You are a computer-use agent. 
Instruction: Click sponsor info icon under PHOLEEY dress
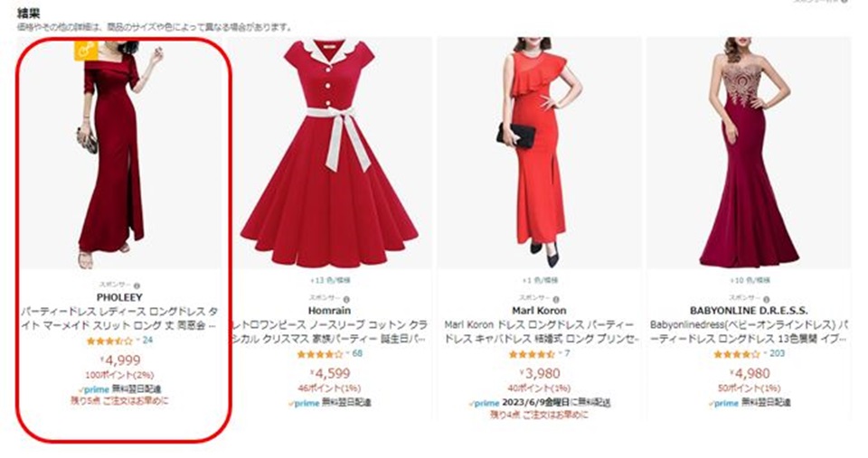pyautogui.click(x=137, y=286)
